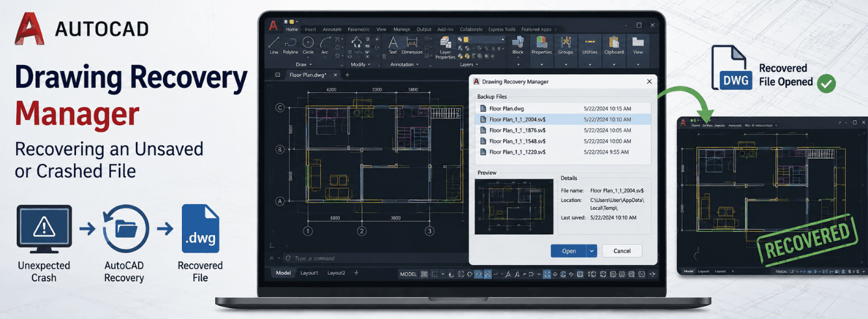Click the View panel icon

click(x=638, y=42)
